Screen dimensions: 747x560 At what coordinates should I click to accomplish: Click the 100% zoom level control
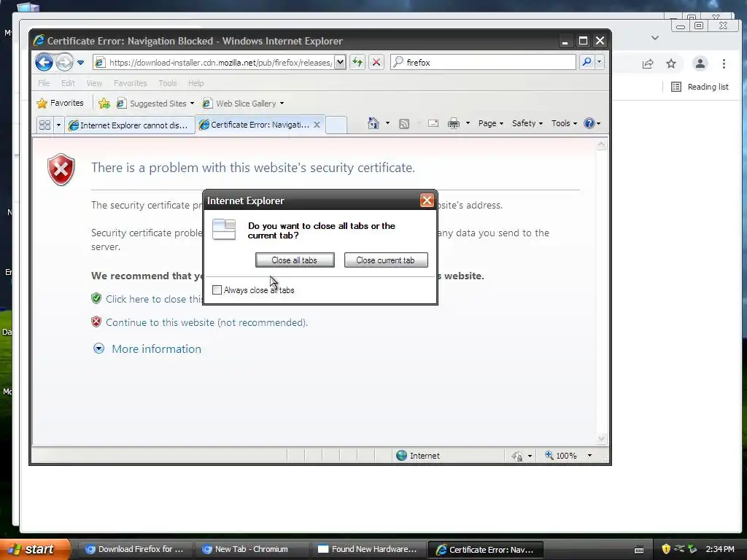click(x=561, y=455)
